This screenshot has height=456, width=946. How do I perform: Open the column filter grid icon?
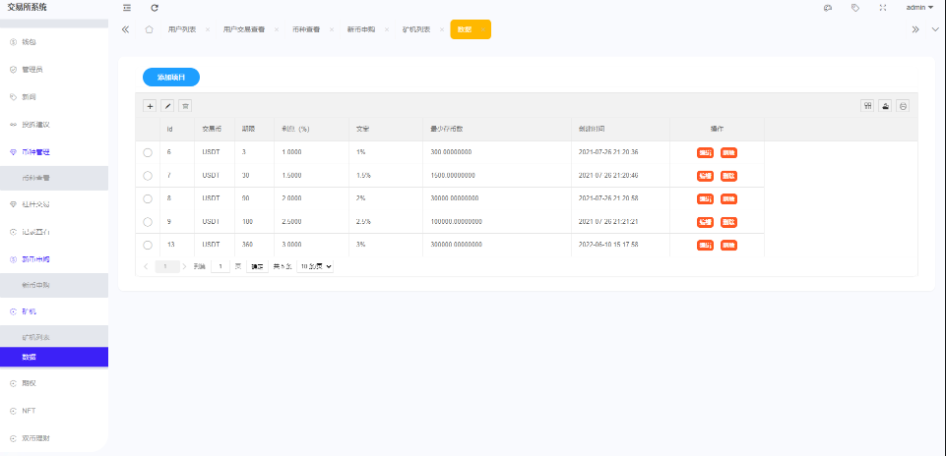click(868, 106)
